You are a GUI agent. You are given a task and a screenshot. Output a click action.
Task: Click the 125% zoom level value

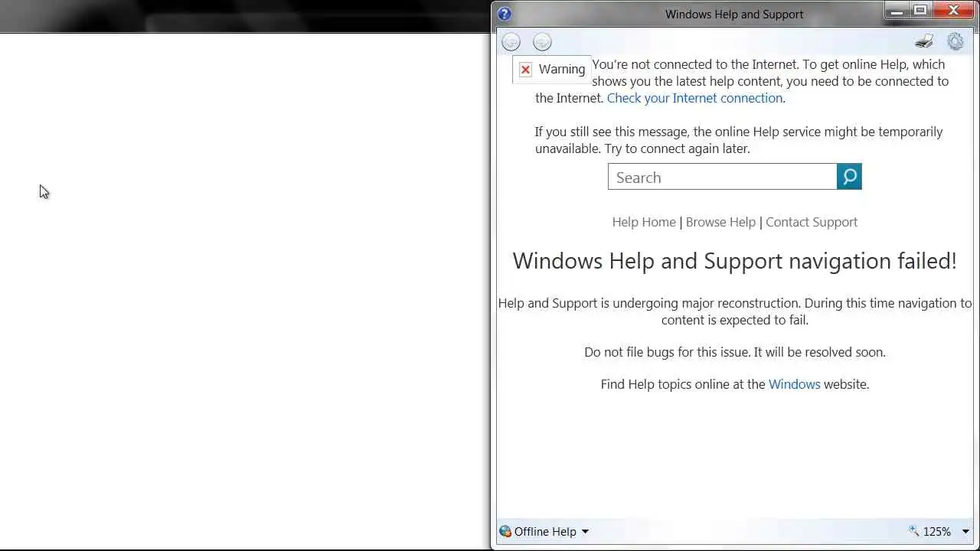(937, 531)
